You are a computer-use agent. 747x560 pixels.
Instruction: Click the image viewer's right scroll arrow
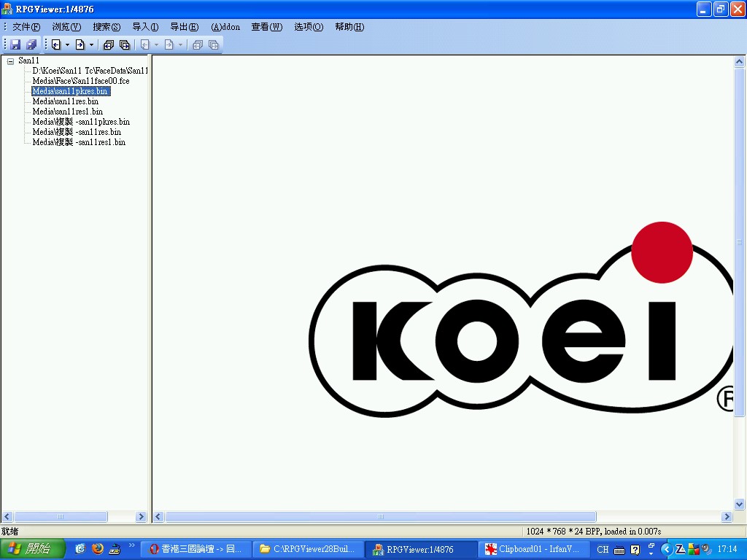point(727,517)
